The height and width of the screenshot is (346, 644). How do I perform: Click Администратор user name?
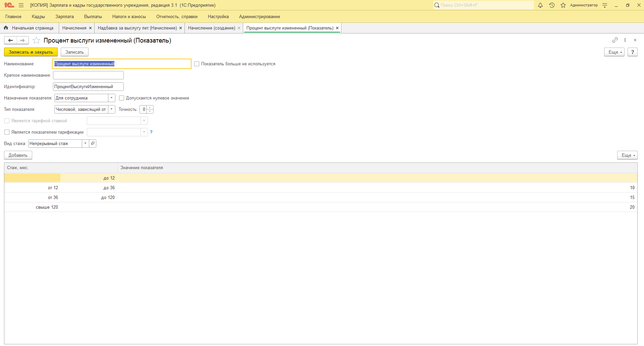point(584,5)
